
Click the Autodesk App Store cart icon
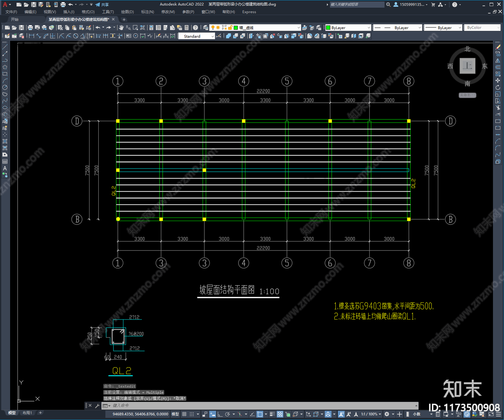point(433,4)
